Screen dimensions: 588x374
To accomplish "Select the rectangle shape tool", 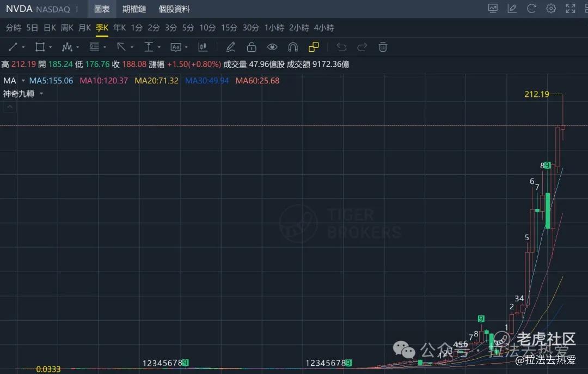I will 40,47.
